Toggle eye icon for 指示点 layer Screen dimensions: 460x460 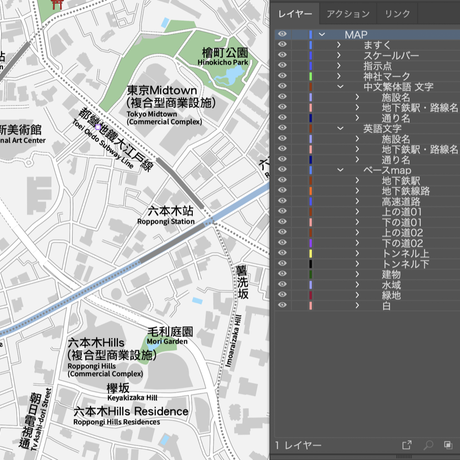click(x=282, y=65)
